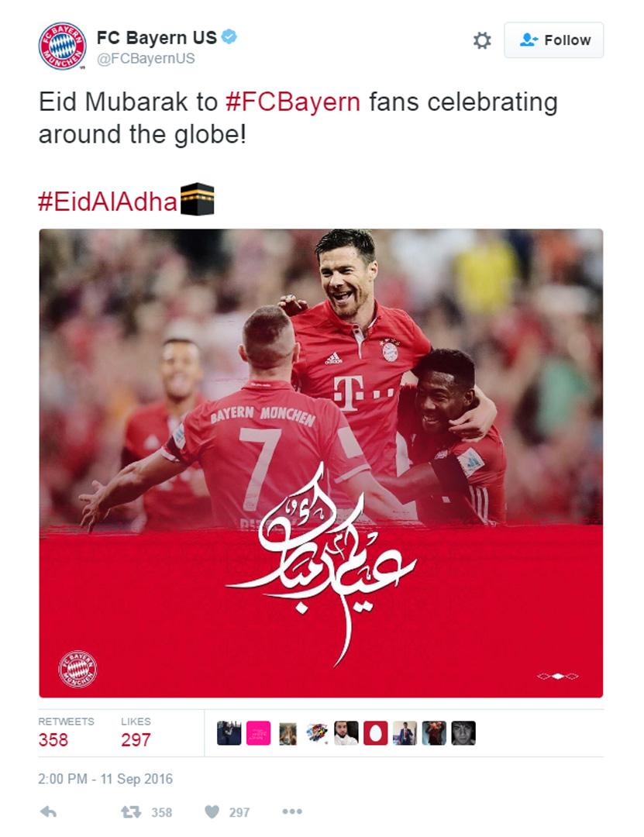Click the FC Bayern US display name

pyautogui.click(x=157, y=37)
